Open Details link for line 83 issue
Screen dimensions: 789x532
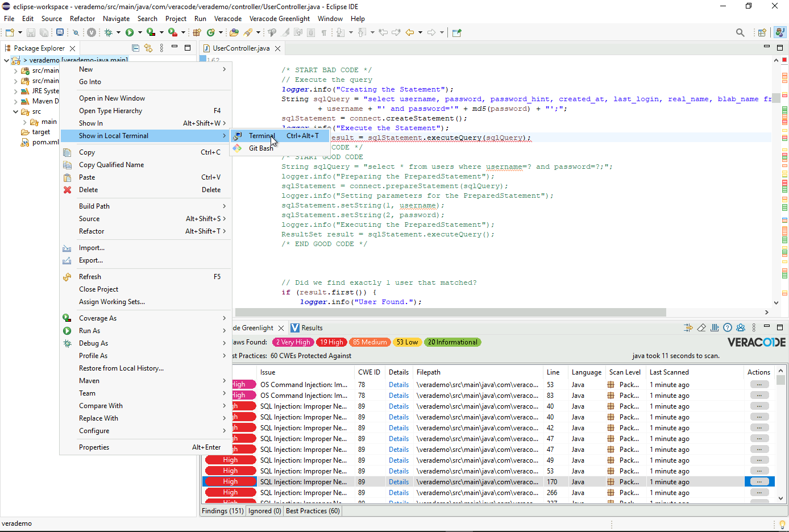[398, 396]
